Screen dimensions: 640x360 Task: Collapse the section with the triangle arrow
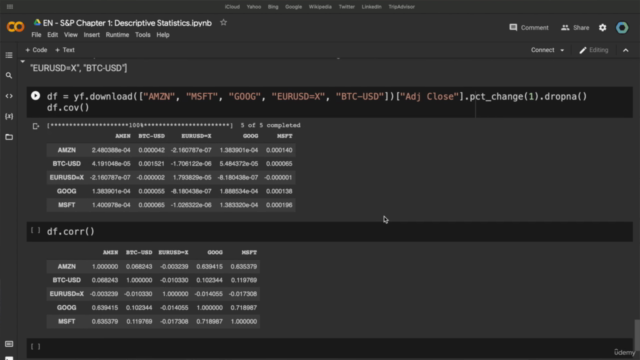click(x=23, y=61)
